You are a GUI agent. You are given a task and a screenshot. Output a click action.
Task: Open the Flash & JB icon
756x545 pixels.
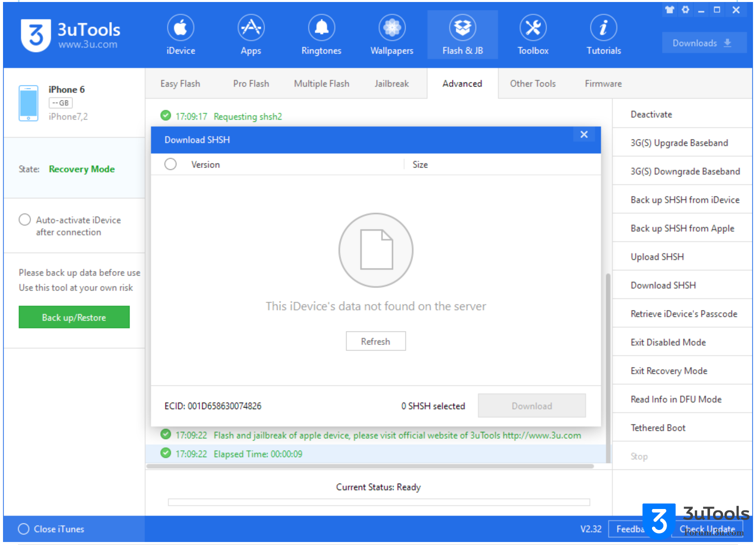point(462,28)
